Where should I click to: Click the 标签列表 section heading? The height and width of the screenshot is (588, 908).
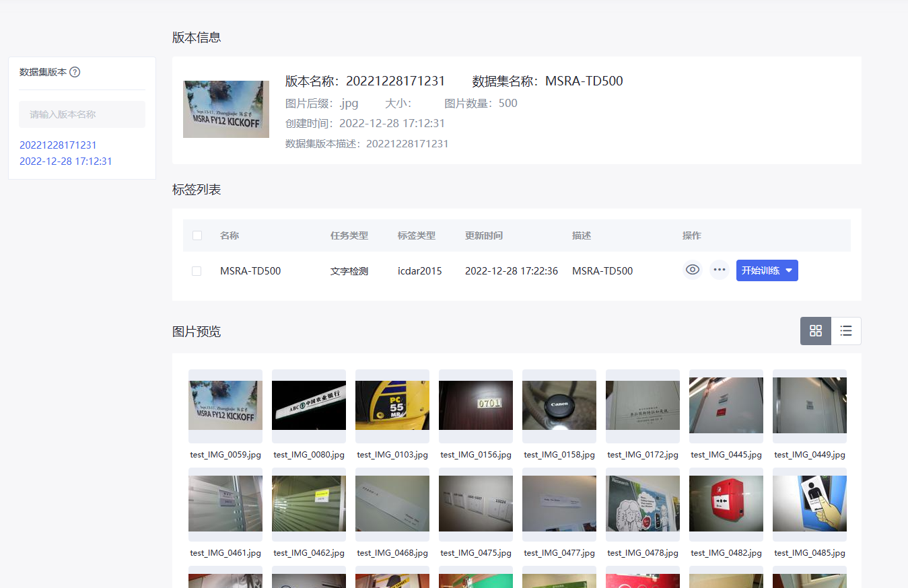pos(197,190)
